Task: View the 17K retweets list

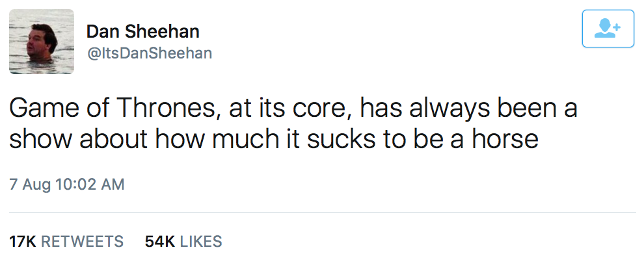Action: click(x=66, y=242)
